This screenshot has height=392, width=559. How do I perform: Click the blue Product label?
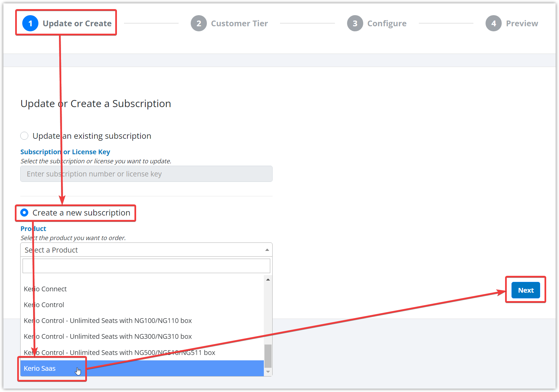pos(33,229)
